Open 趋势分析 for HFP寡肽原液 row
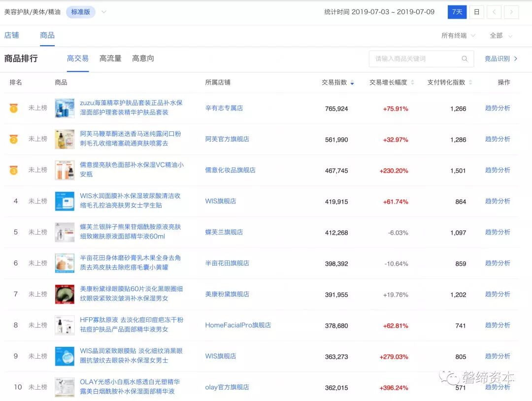The image size is (532, 401). [498, 325]
